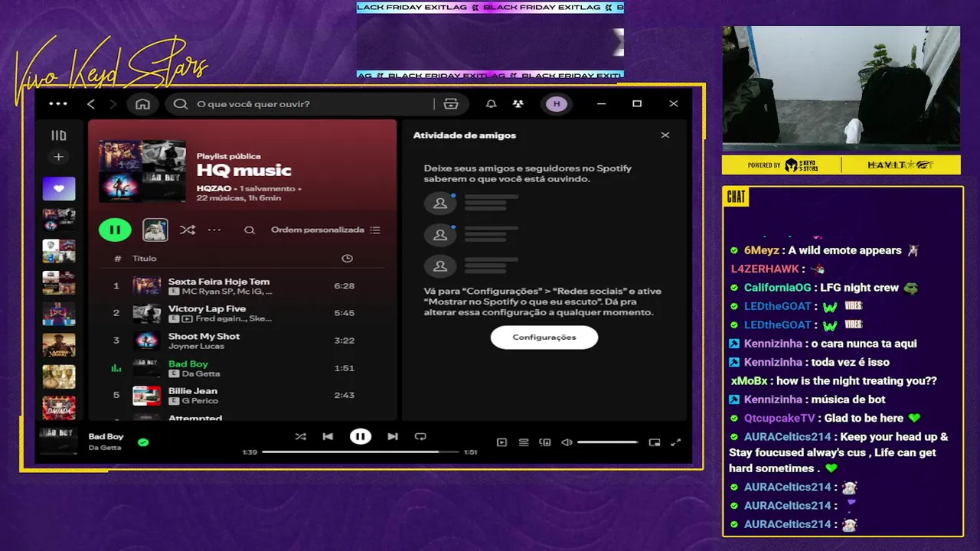Click the now playing album art thumbnail

[x=58, y=442]
